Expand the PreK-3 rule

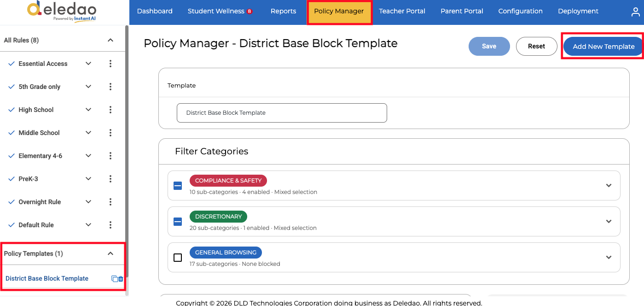[88, 179]
